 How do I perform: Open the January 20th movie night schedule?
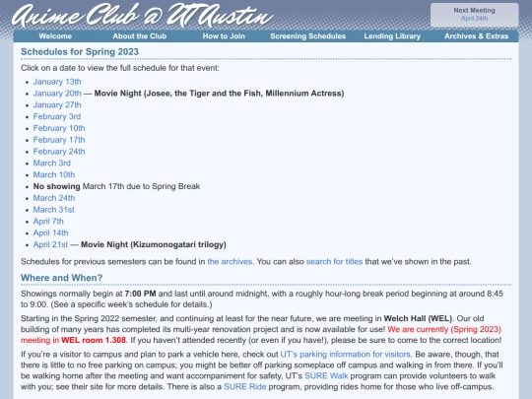tap(57, 94)
